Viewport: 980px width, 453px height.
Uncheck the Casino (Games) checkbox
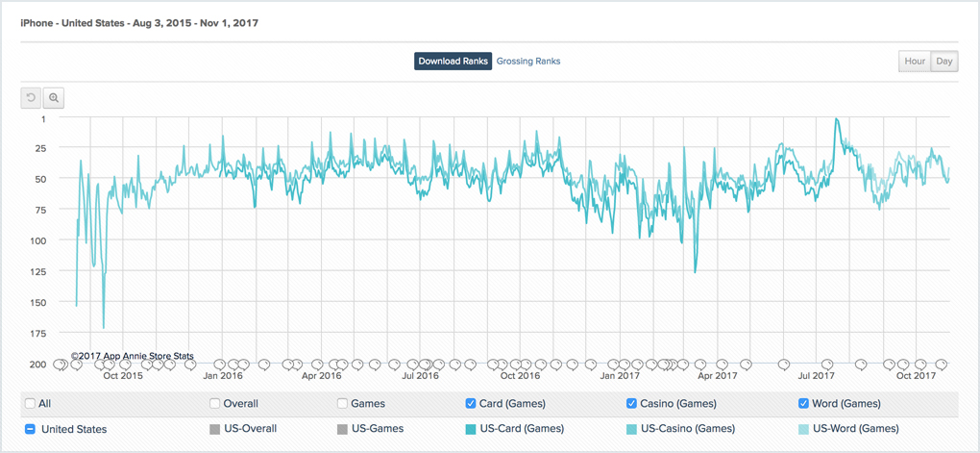[631, 404]
